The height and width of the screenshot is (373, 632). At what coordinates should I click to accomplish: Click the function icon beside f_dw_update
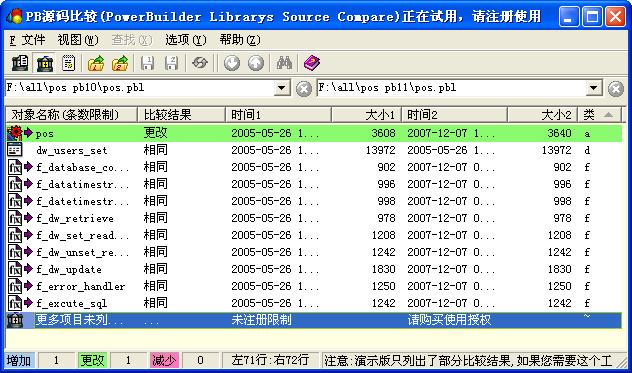(15, 269)
